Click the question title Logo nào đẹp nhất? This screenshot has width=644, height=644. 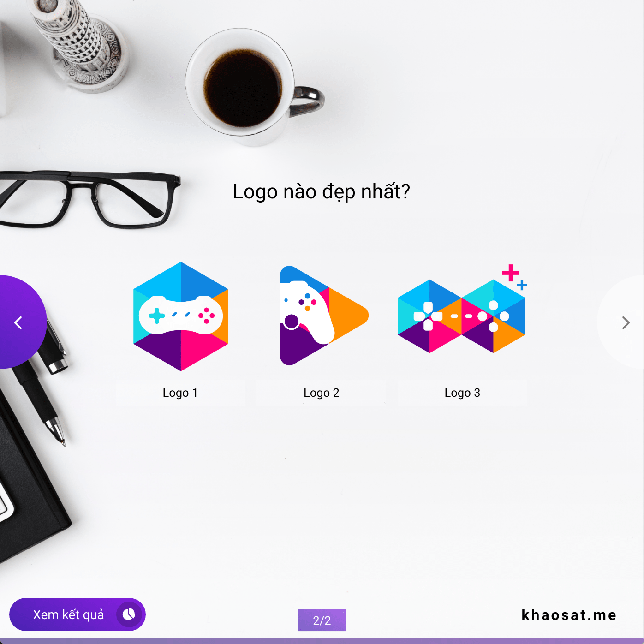322,191
